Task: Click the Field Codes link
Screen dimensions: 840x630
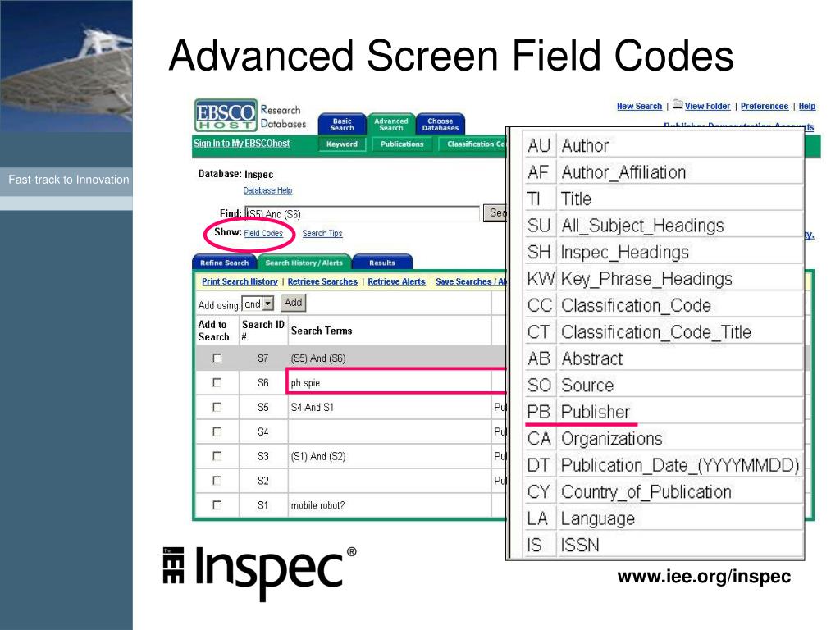Action: (x=263, y=233)
